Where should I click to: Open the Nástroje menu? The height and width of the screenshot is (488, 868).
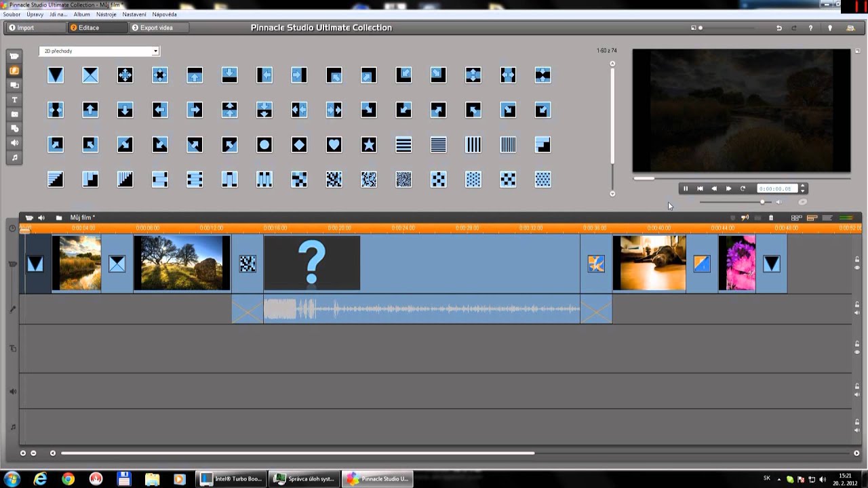pyautogui.click(x=106, y=14)
